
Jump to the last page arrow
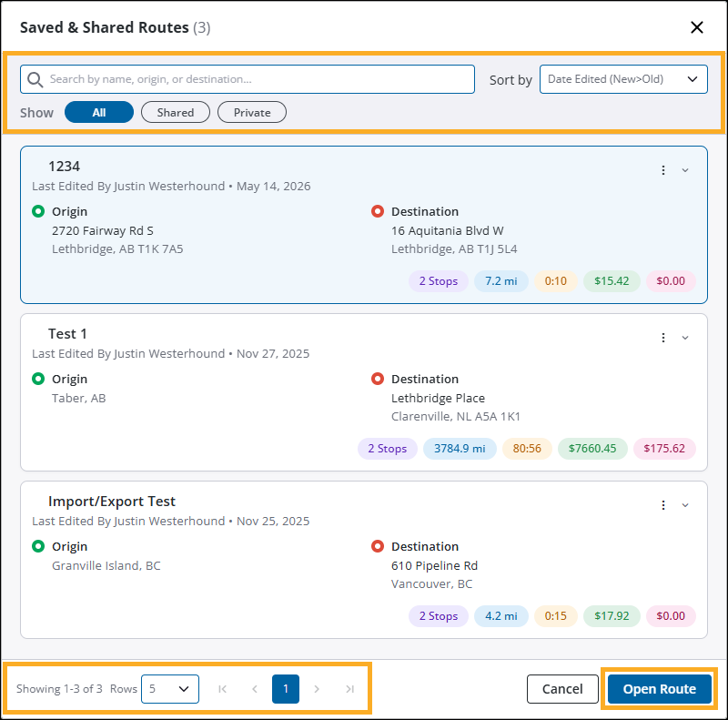click(350, 689)
